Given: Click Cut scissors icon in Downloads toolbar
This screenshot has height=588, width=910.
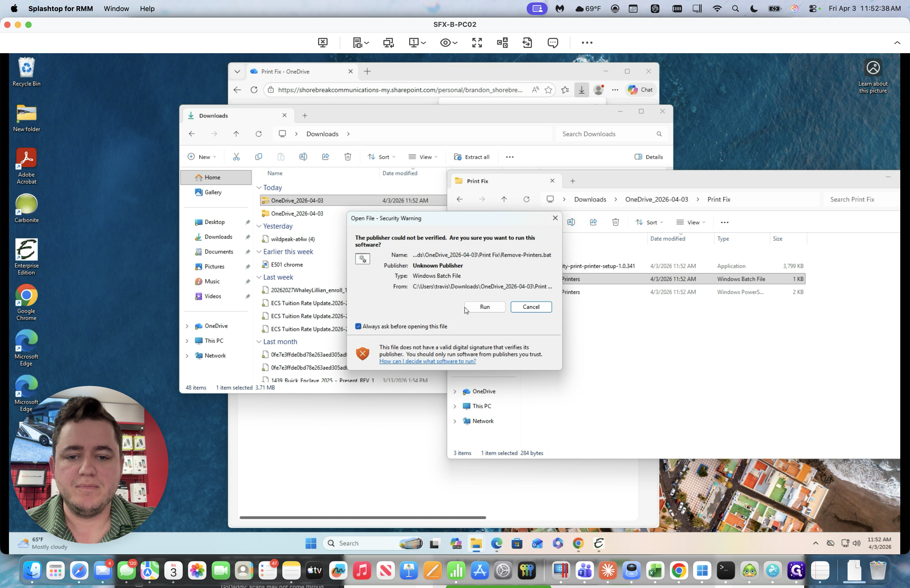Looking at the screenshot, I should 236,157.
